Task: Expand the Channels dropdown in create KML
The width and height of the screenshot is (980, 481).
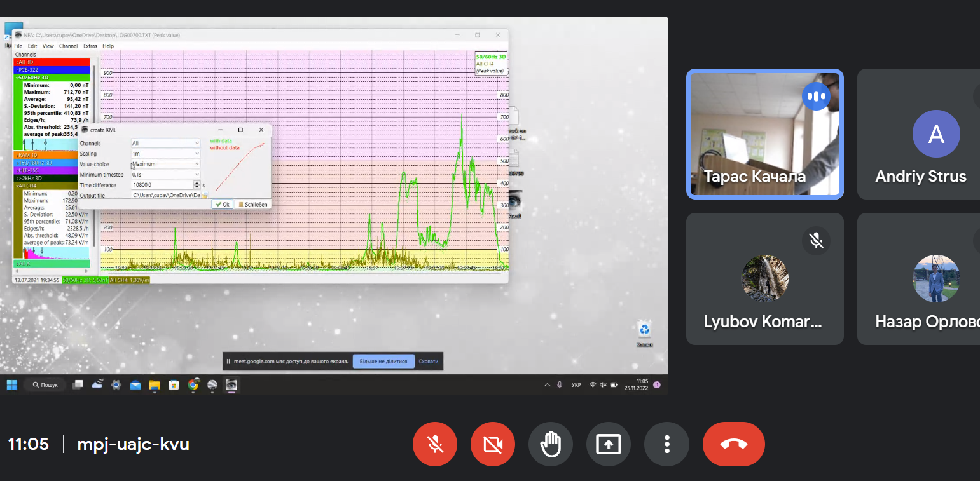Action: click(165, 144)
